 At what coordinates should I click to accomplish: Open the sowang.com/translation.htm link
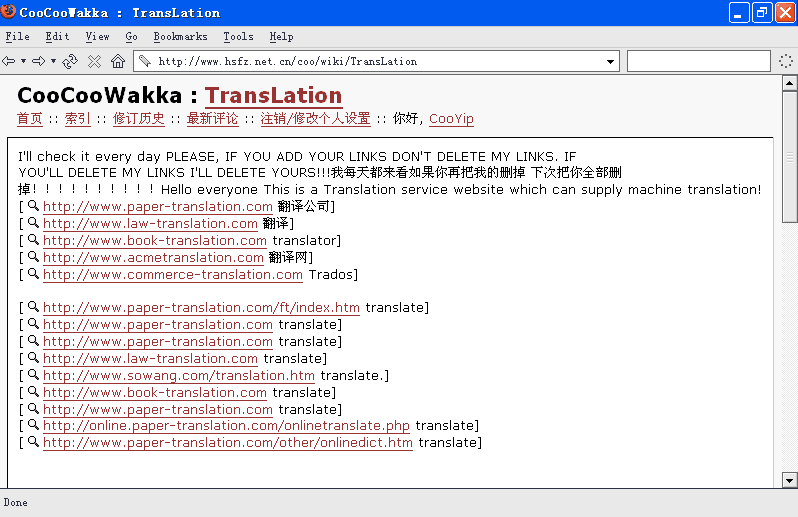pyautogui.click(x=179, y=376)
